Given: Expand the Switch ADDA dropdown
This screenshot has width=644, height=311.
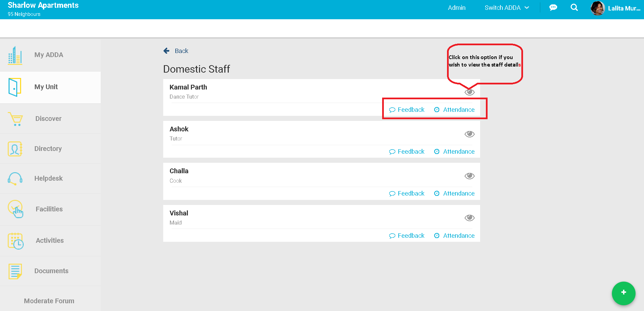Looking at the screenshot, I should click(x=507, y=8).
